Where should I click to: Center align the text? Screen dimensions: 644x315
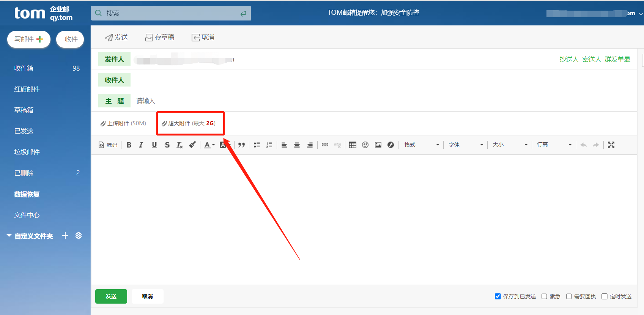(297, 145)
